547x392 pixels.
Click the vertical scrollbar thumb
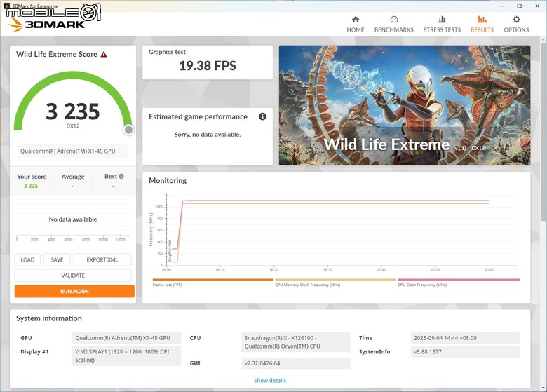coord(543,130)
